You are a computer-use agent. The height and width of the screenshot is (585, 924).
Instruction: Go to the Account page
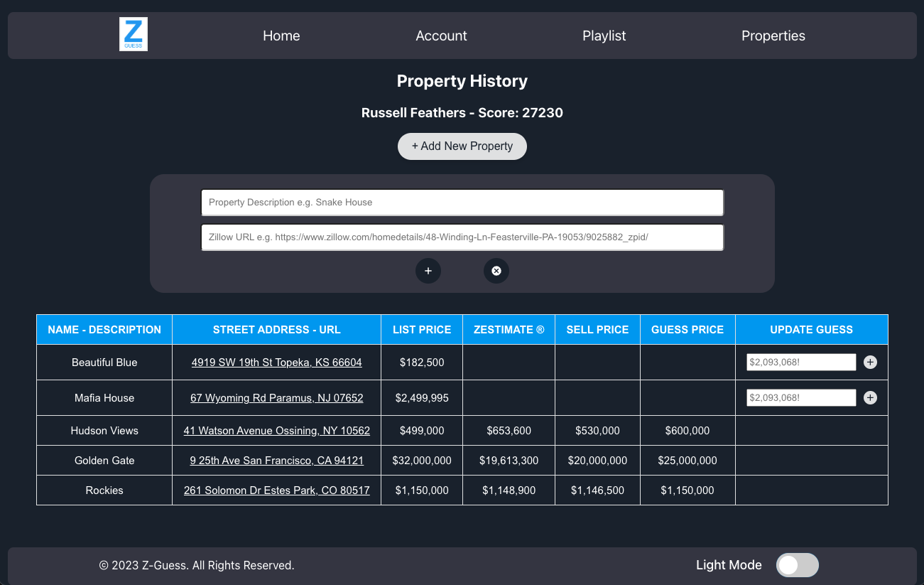point(441,36)
